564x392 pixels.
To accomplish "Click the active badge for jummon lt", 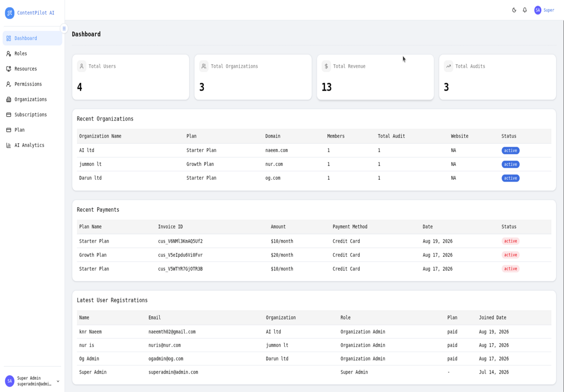I will [510, 164].
